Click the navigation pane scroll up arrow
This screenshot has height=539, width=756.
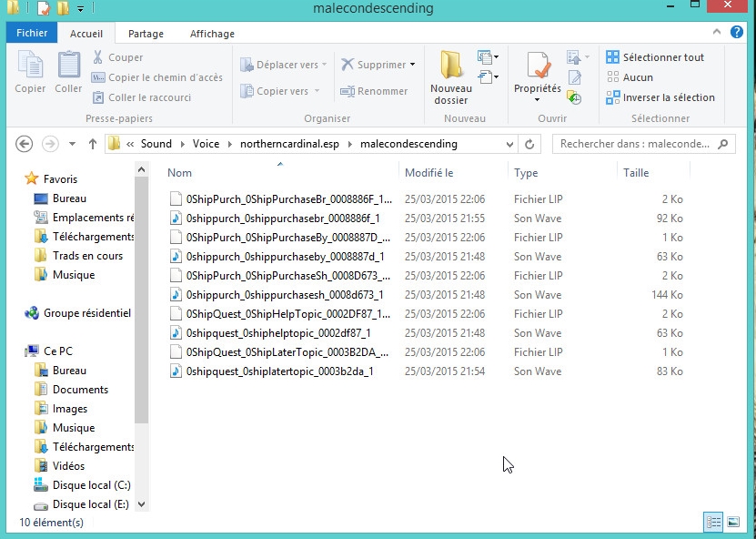tap(141, 169)
